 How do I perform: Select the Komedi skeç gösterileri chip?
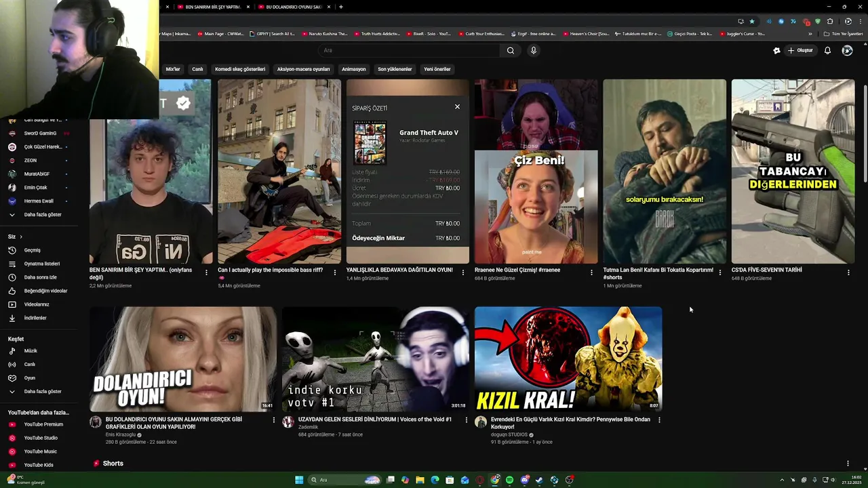click(240, 69)
